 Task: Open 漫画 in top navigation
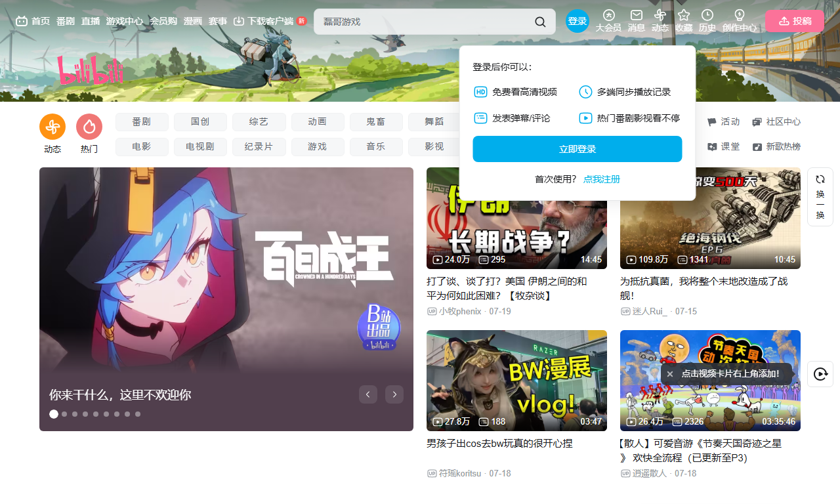[x=193, y=21]
